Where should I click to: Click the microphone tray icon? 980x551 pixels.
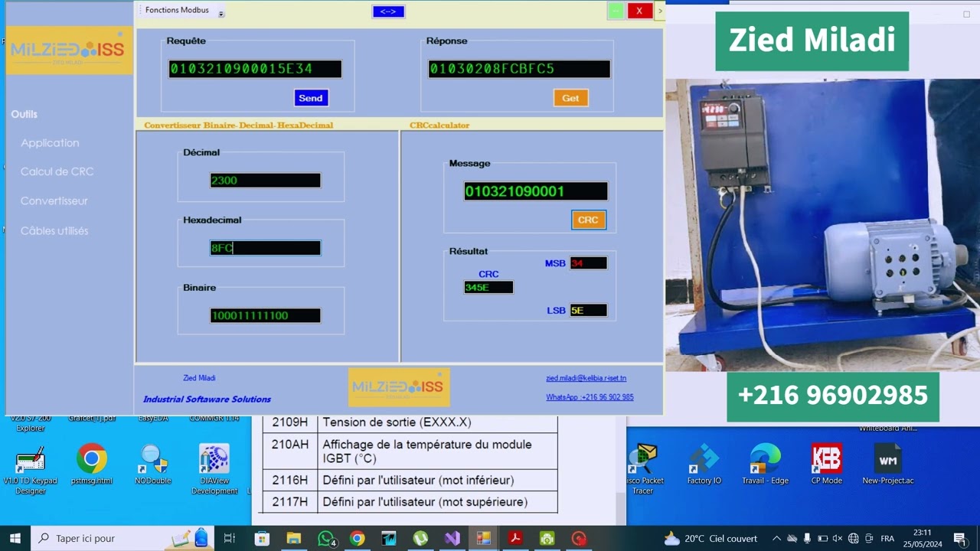[x=807, y=538]
